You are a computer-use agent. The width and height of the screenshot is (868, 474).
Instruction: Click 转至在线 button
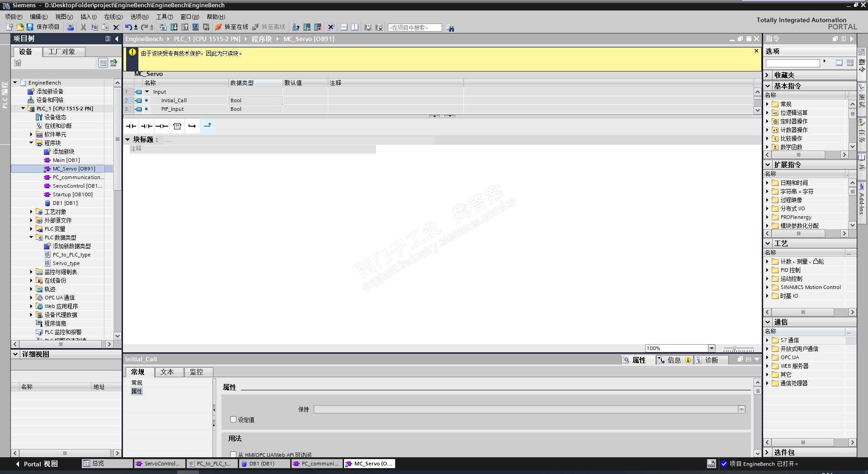[x=231, y=27]
